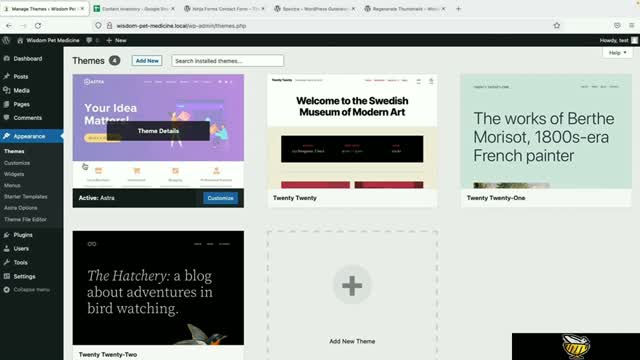The width and height of the screenshot is (640, 360).
Task: Click the Active: Astra label
Action: tap(96, 198)
